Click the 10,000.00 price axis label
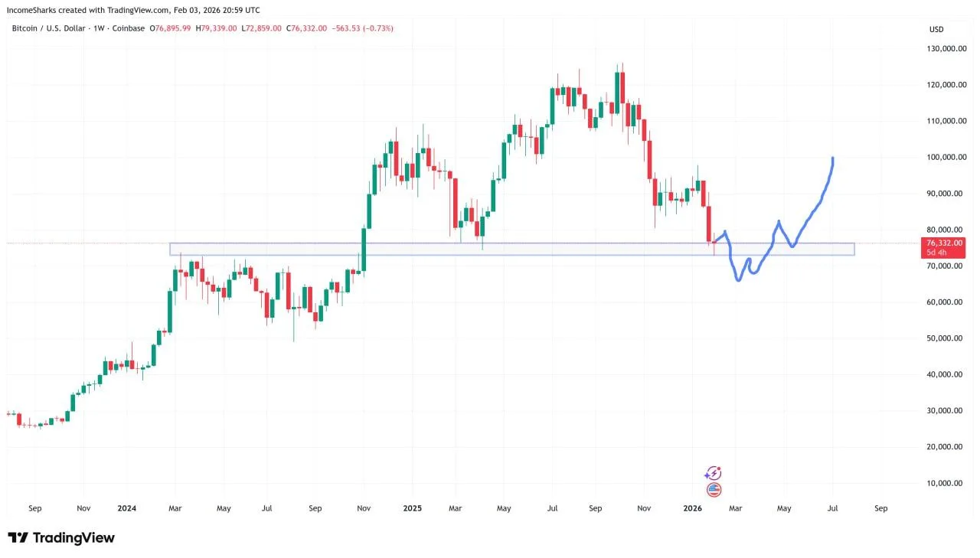Screen dimensions: 980x558 (948, 483)
